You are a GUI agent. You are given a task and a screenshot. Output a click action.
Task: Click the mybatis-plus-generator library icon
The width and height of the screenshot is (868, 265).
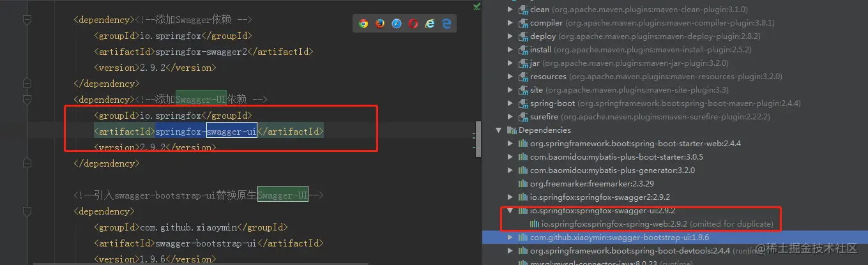523,170
